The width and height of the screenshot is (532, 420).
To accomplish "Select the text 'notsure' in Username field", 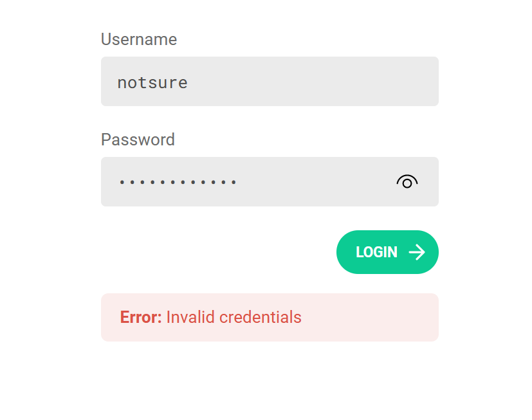I will [x=152, y=82].
